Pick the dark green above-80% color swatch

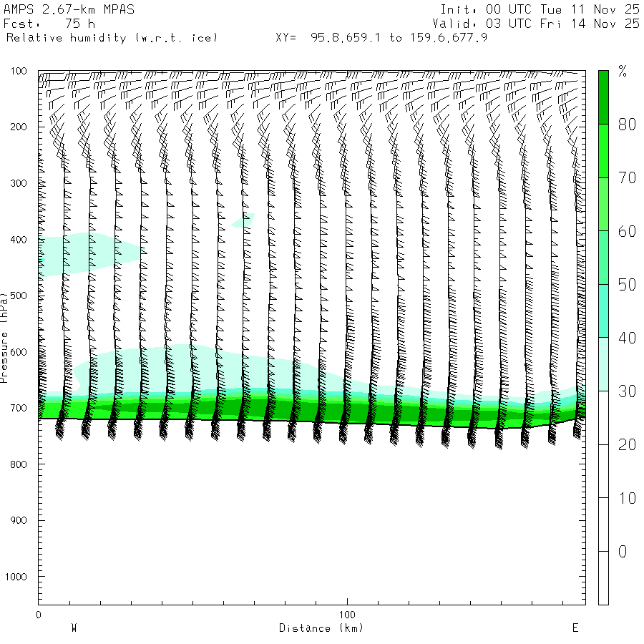click(603, 97)
